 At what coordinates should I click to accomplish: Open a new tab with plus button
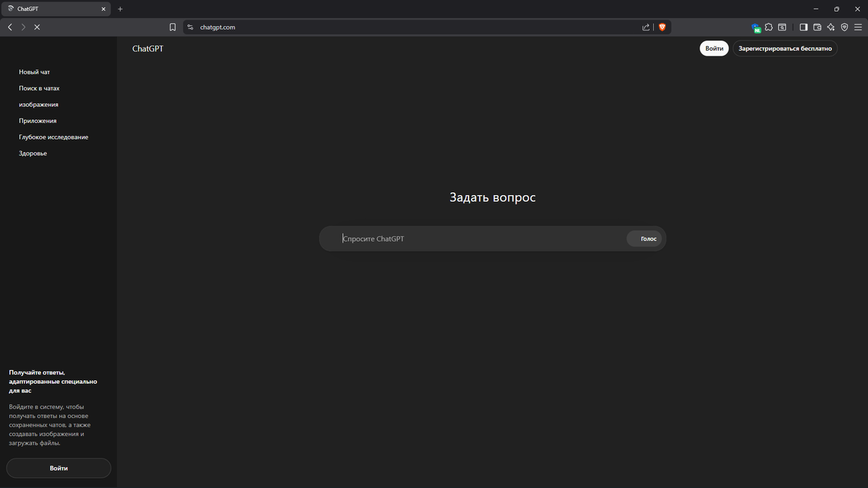(x=120, y=9)
